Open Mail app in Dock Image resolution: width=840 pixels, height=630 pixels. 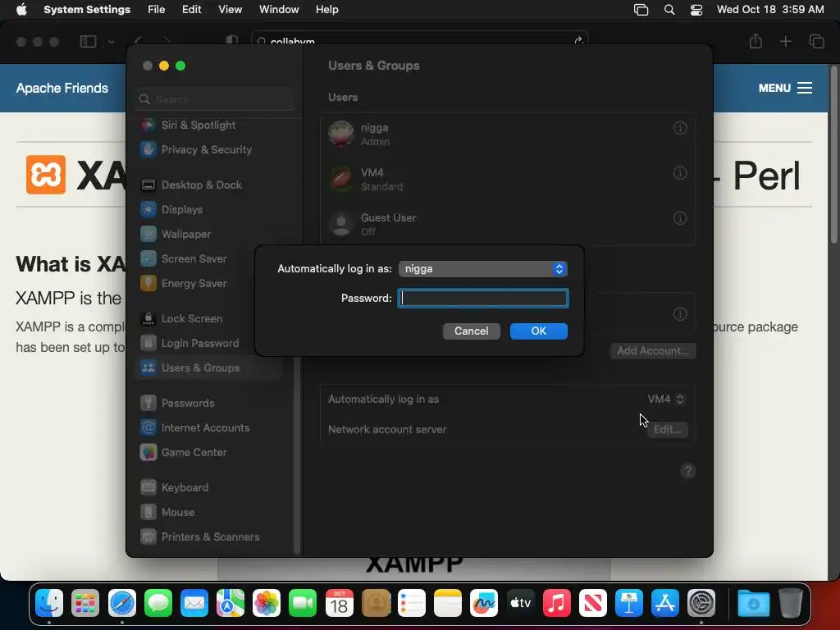click(194, 603)
